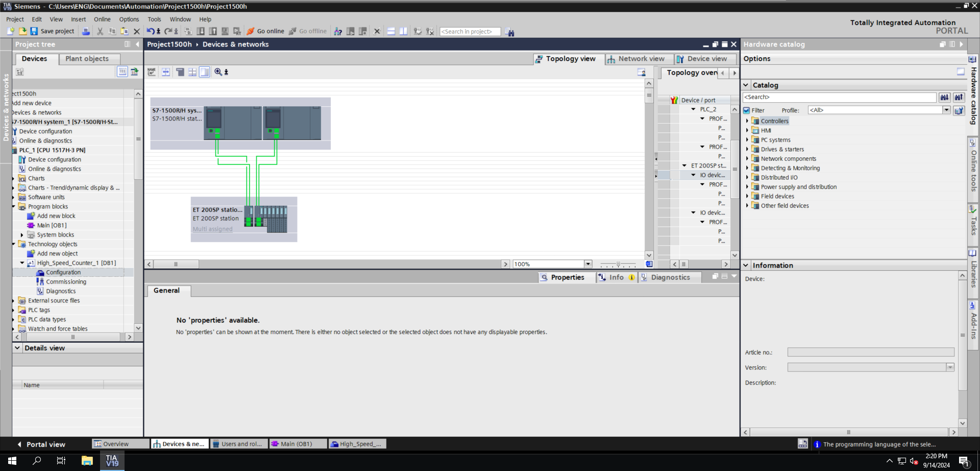980x471 pixels.
Task: Open File Explorer from the Windows taskbar
Action: tap(87, 461)
